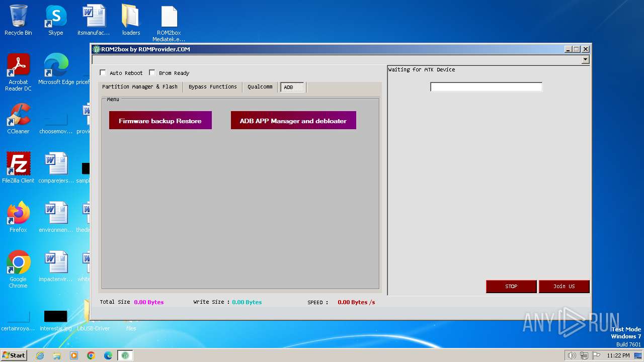Select the certainroya... desktop file
The width and height of the screenshot is (644, 362).
pos(18,320)
